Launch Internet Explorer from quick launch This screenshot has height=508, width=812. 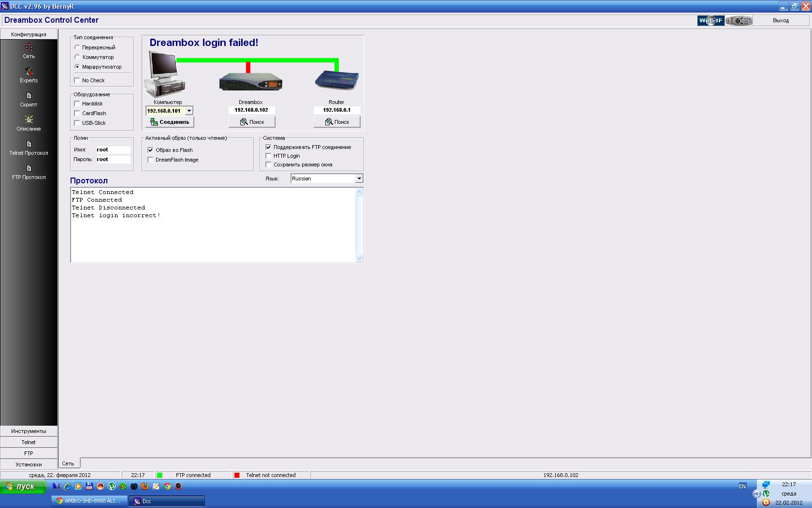pos(67,486)
